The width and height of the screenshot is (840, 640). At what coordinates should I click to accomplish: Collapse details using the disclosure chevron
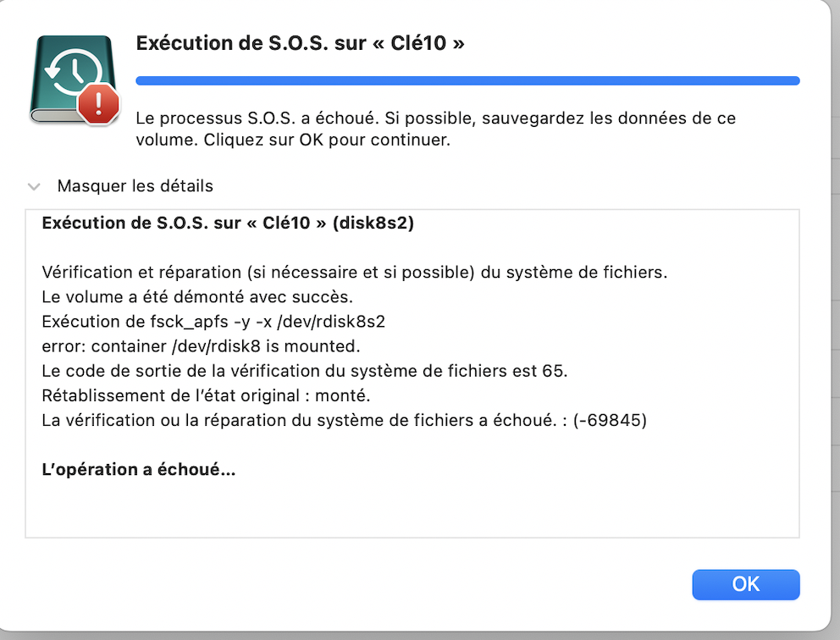click(x=34, y=186)
